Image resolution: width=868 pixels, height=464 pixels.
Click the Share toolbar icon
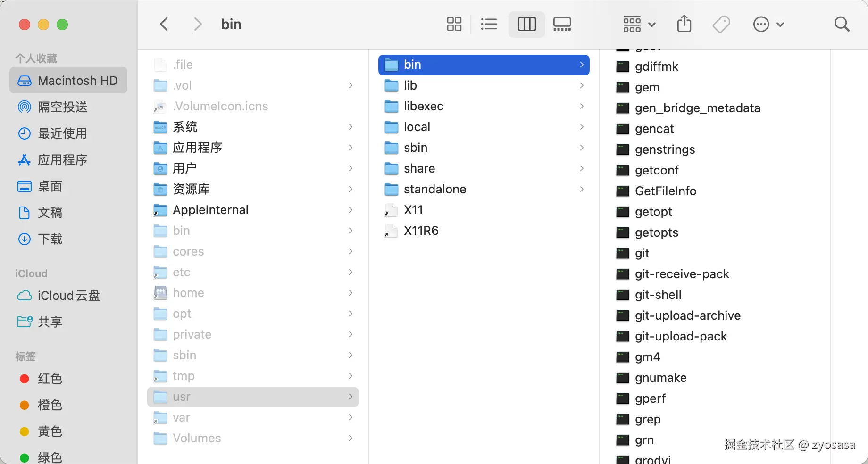point(684,24)
